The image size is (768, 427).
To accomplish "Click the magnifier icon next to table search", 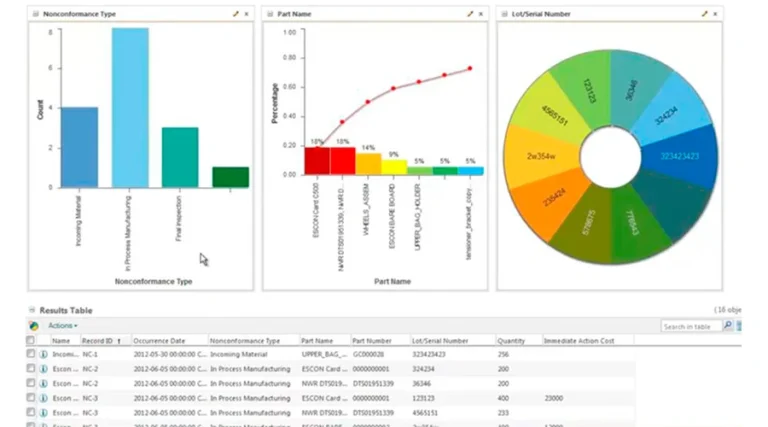I will click(728, 325).
